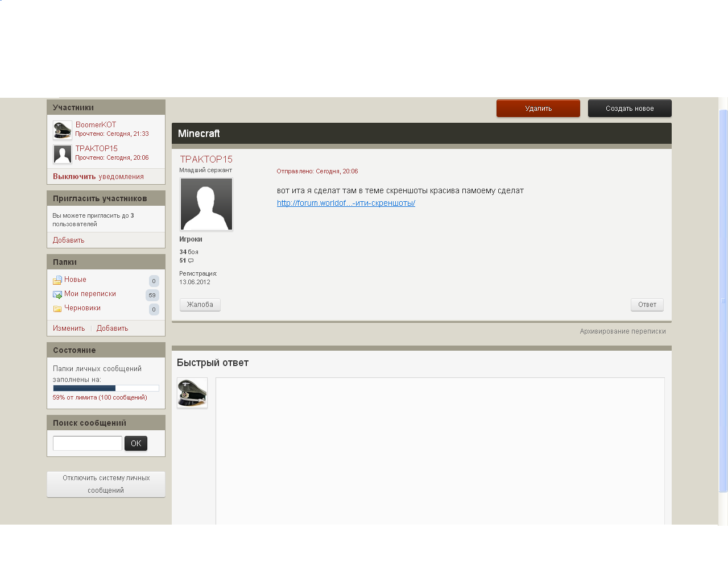
Task: Click Отправлено: Сегодня, 20:06 timestamp
Action: [317, 171]
